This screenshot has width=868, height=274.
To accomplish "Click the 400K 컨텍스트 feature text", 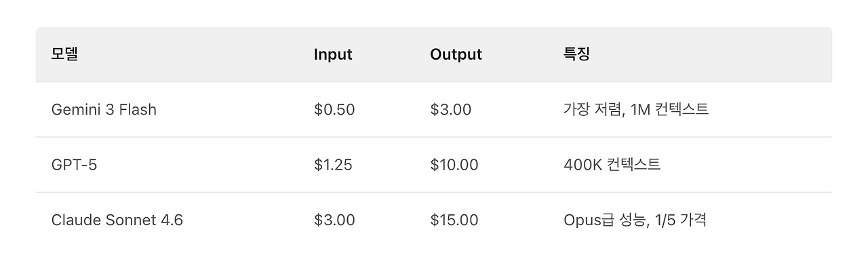I will [612, 165].
